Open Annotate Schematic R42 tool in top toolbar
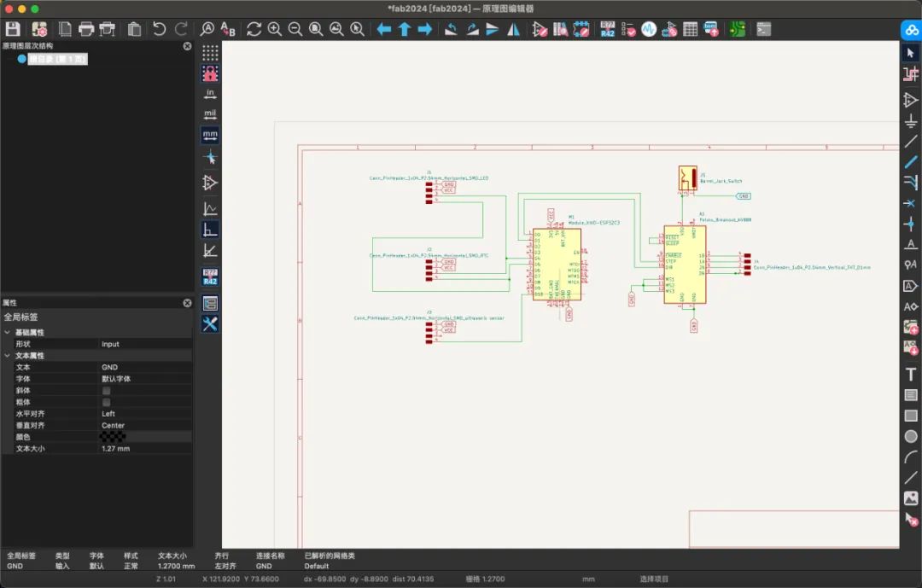 point(608,29)
